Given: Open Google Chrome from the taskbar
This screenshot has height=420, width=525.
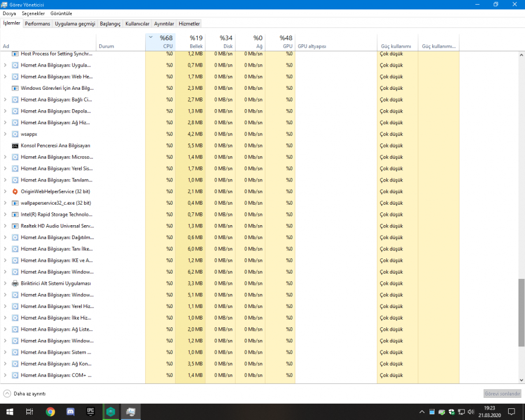Looking at the screenshot, I should tap(50, 412).
